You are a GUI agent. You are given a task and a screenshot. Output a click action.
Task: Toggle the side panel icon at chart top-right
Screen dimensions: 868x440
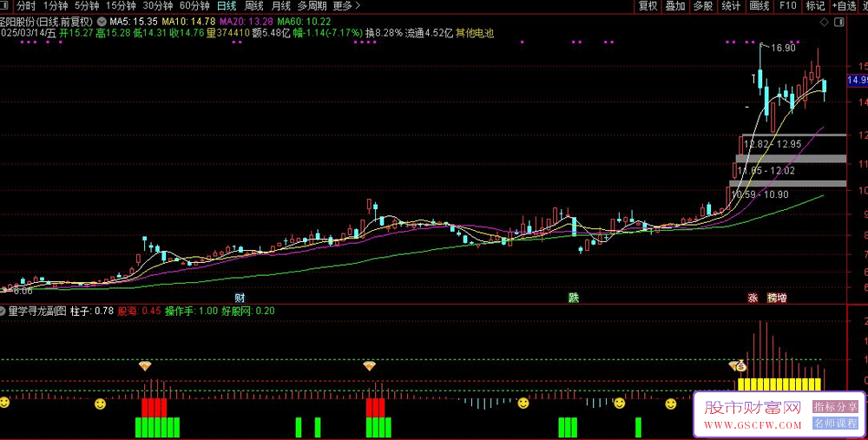(839, 23)
